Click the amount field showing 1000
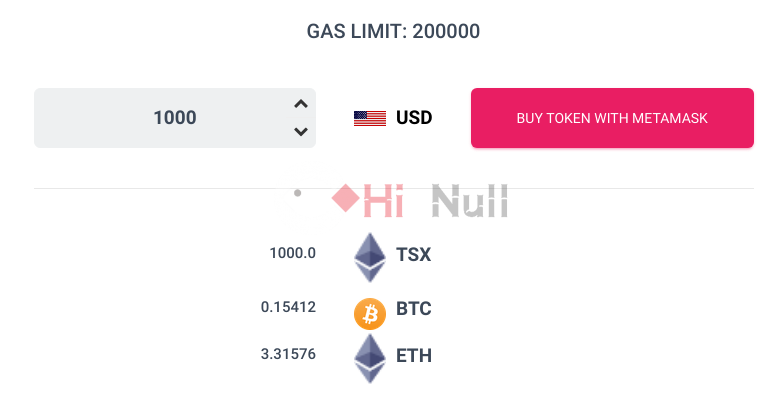Viewport: 783px width, 397px height. point(175,118)
